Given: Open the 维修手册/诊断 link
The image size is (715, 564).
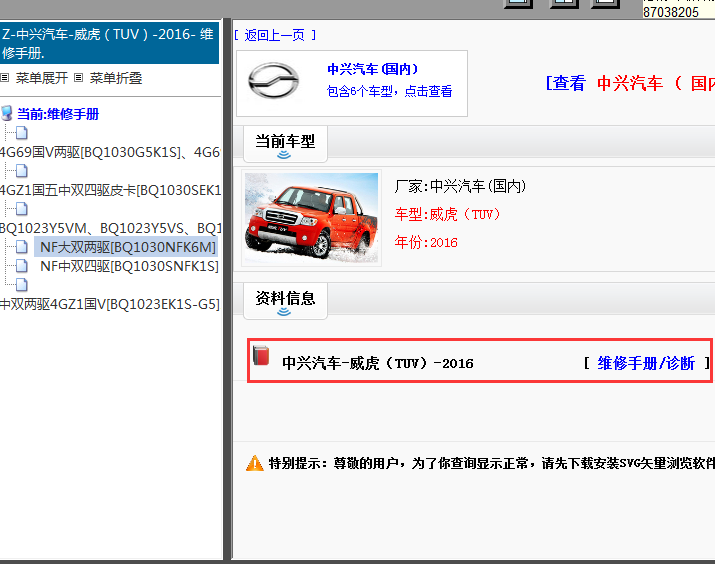Looking at the screenshot, I should (646, 363).
